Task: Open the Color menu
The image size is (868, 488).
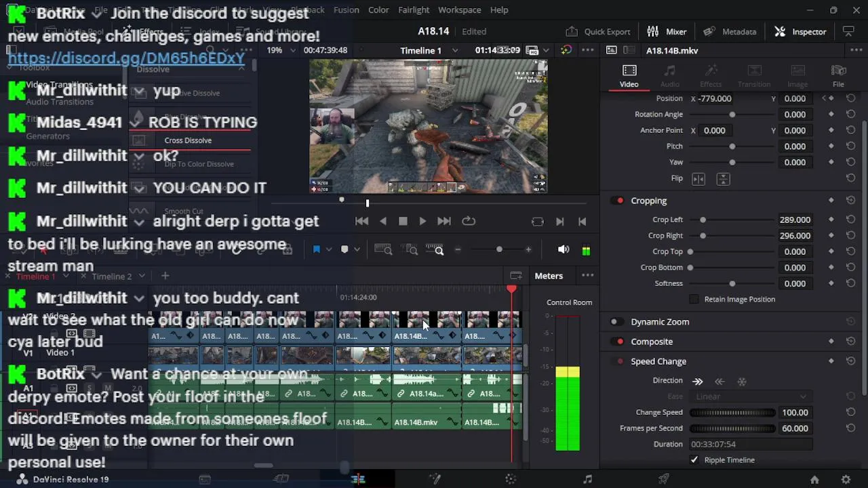Action: click(378, 10)
